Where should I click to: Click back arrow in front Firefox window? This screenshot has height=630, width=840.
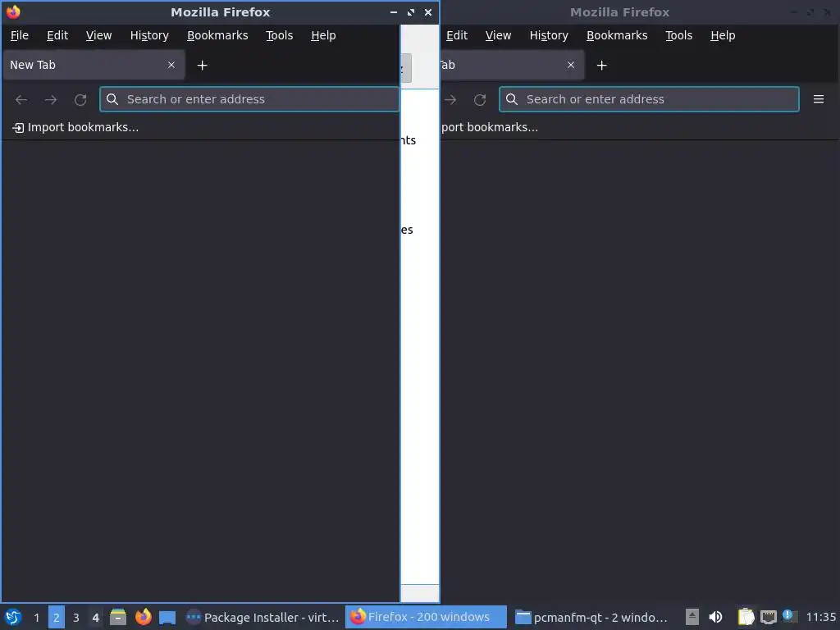(x=21, y=99)
